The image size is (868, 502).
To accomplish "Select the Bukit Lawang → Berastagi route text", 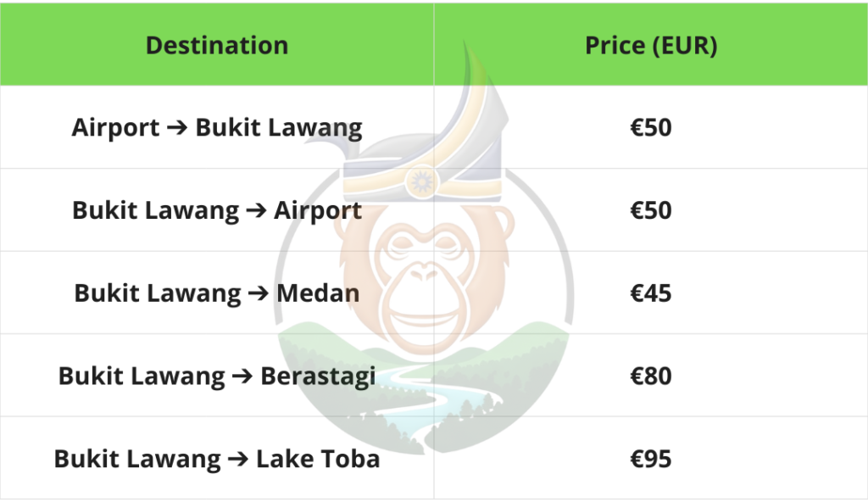I will 217,376.
